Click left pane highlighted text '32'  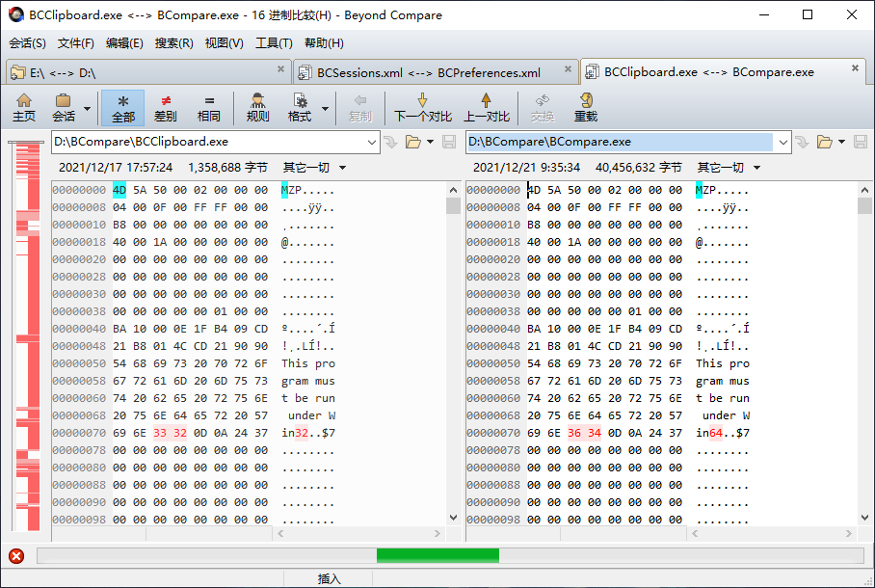click(x=302, y=433)
